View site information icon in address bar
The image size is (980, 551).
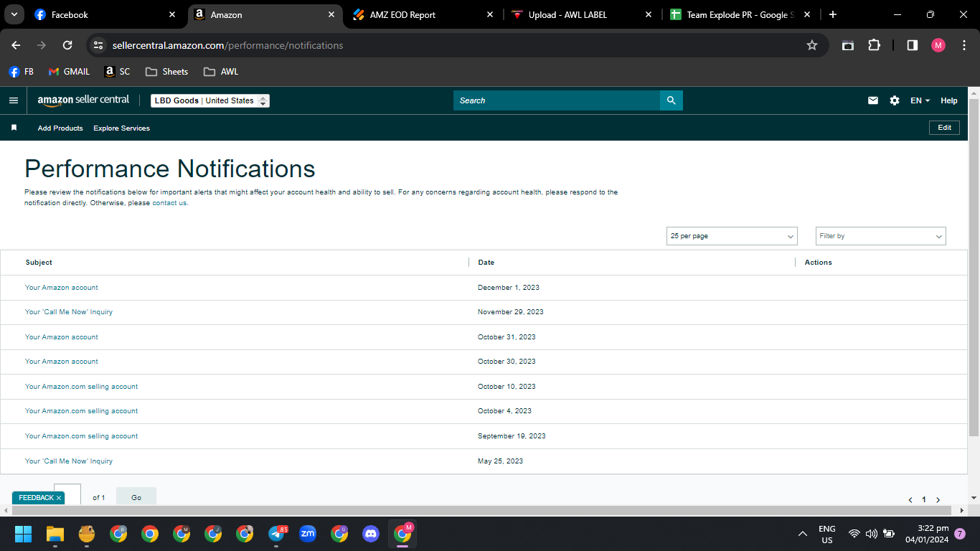coord(99,45)
